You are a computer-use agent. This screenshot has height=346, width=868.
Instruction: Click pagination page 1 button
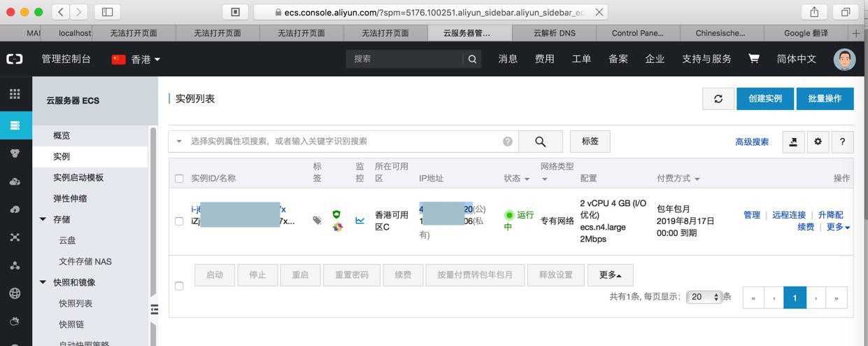click(795, 297)
